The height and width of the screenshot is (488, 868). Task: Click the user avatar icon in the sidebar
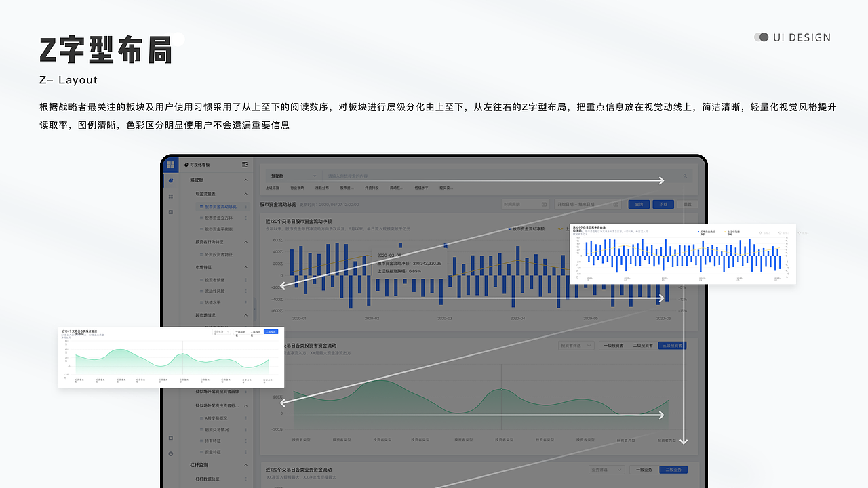[x=171, y=453]
